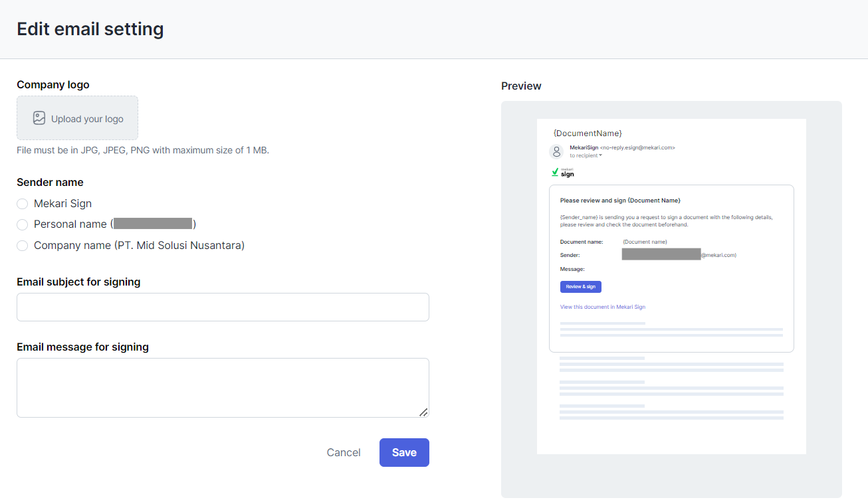Click the "Upload your logo" text
868x504 pixels.
click(x=87, y=119)
